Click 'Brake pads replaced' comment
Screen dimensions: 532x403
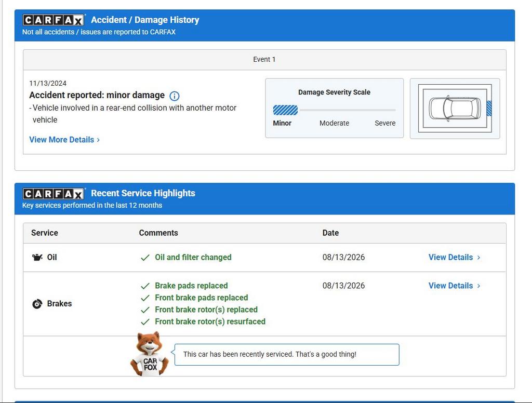(191, 286)
